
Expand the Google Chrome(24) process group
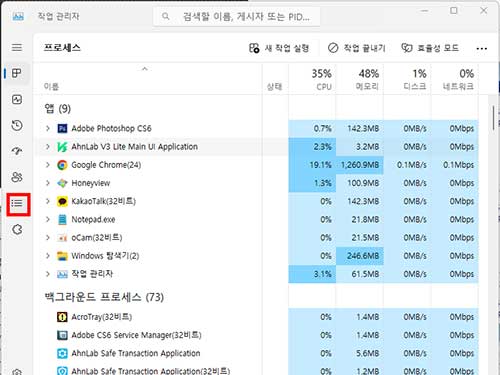coord(48,165)
